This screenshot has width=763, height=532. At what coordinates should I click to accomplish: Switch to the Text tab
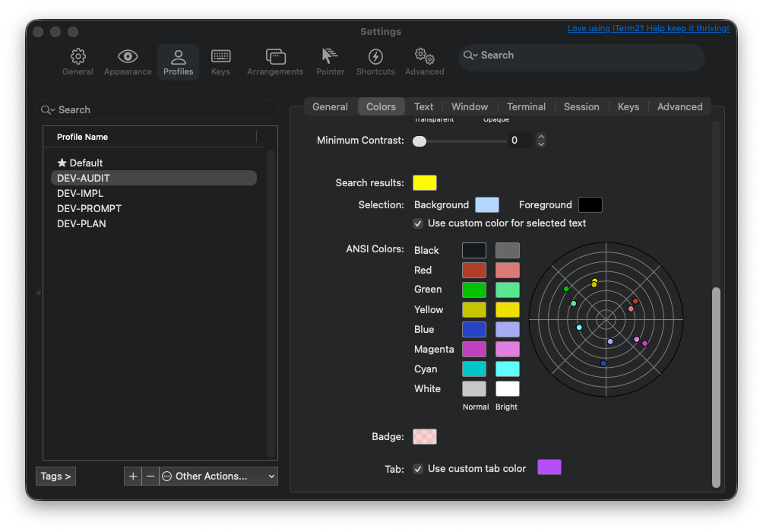(x=423, y=106)
